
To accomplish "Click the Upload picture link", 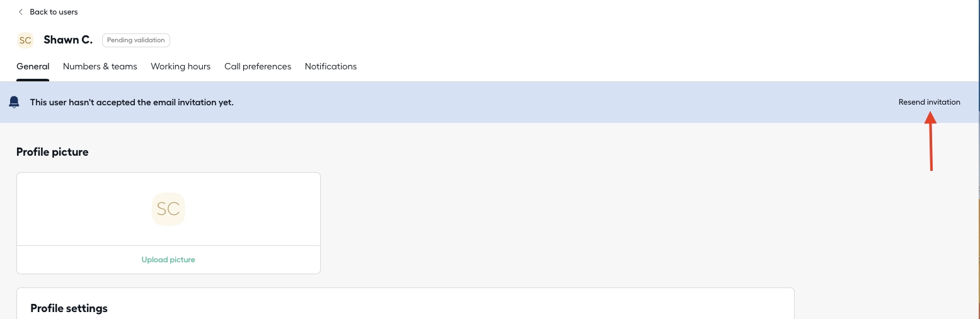I will [x=168, y=260].
